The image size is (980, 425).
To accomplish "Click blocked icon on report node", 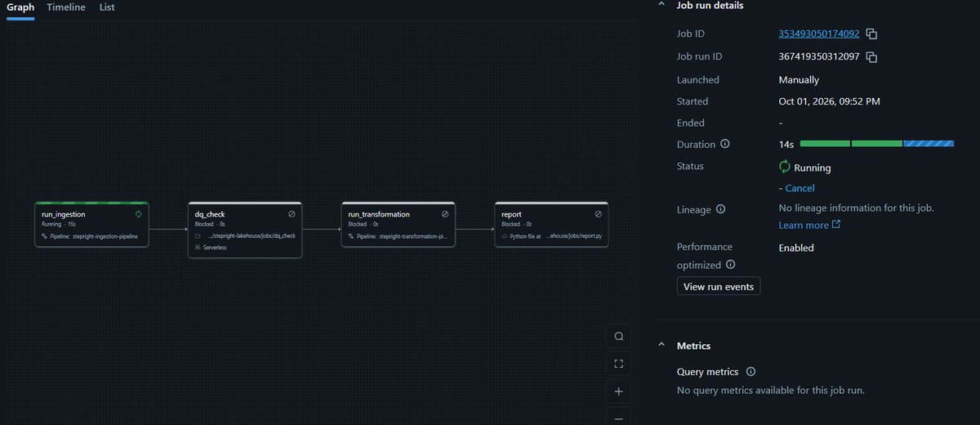I will coord(599,214).
